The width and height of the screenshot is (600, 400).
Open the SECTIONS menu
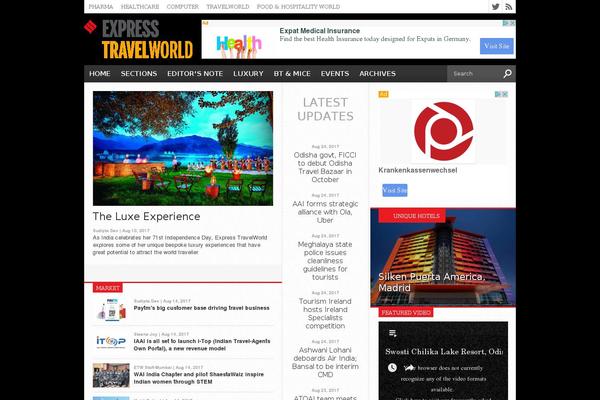139,73
